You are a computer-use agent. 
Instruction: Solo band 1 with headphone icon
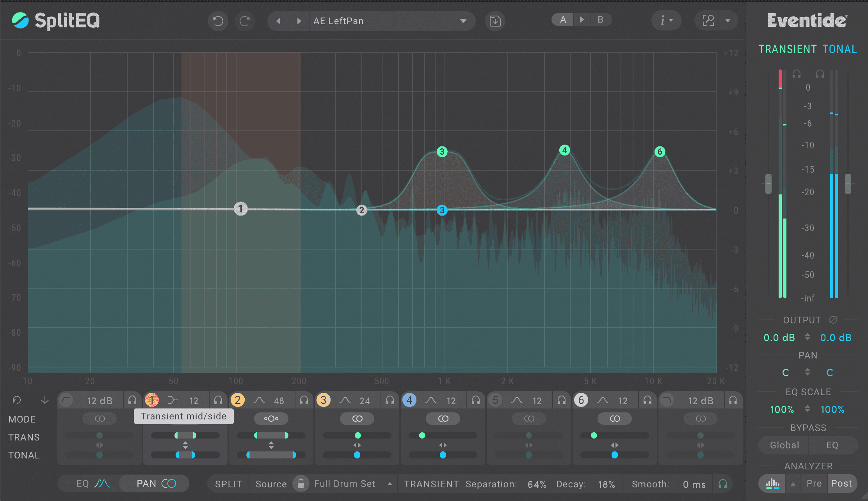(x=218, y=400)
